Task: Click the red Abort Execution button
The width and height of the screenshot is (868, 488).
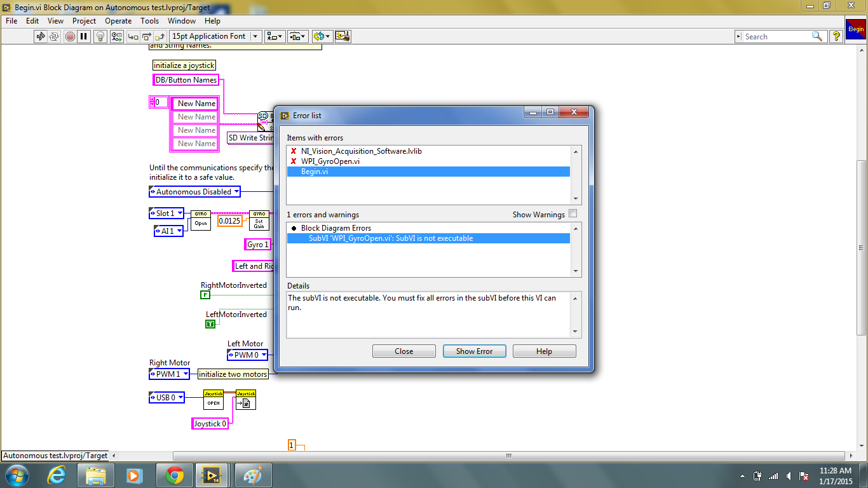Action: (70, 36)
